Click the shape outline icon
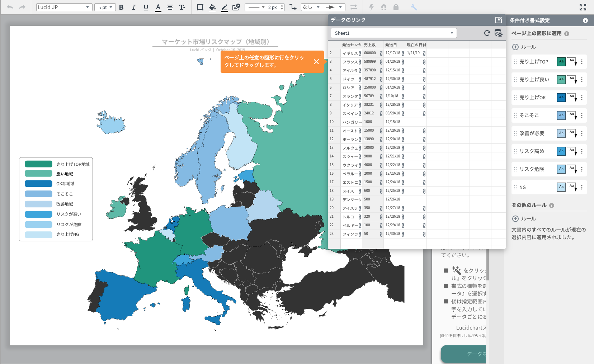The height and width of the screenshot is (364, 594). 200,7
